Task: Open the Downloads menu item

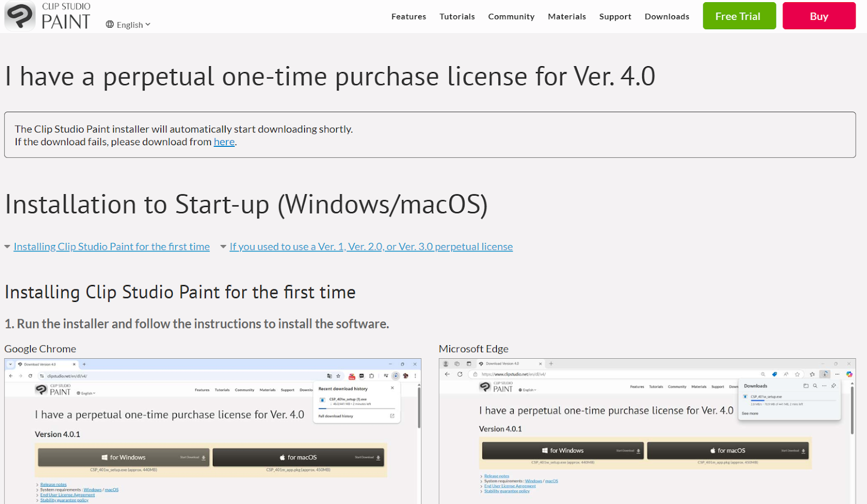Action: coord(667,16)
